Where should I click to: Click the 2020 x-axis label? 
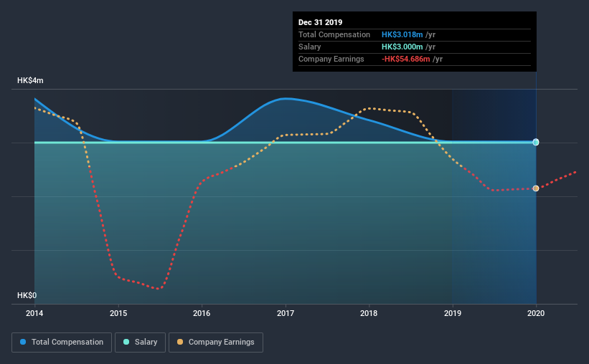(x=536, y=313)
